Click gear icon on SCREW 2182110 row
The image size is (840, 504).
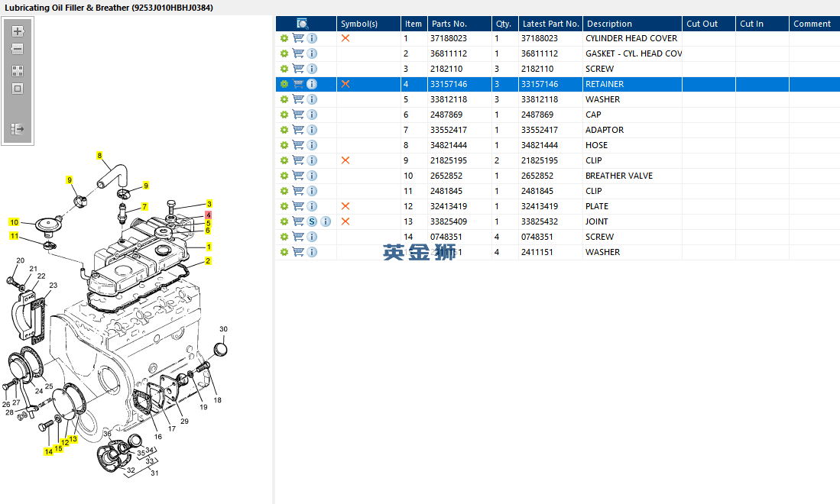click(x=284, y=69)
